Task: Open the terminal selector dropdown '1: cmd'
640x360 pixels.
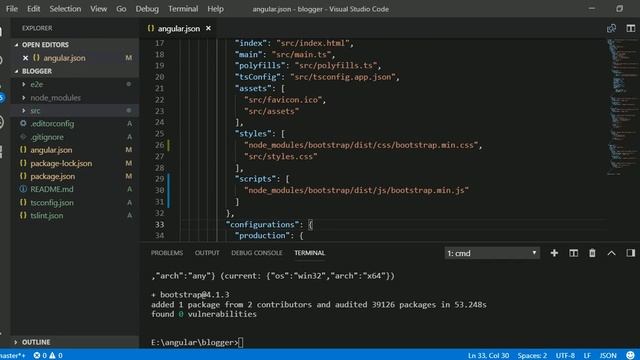Action: [x=492, y=253]
